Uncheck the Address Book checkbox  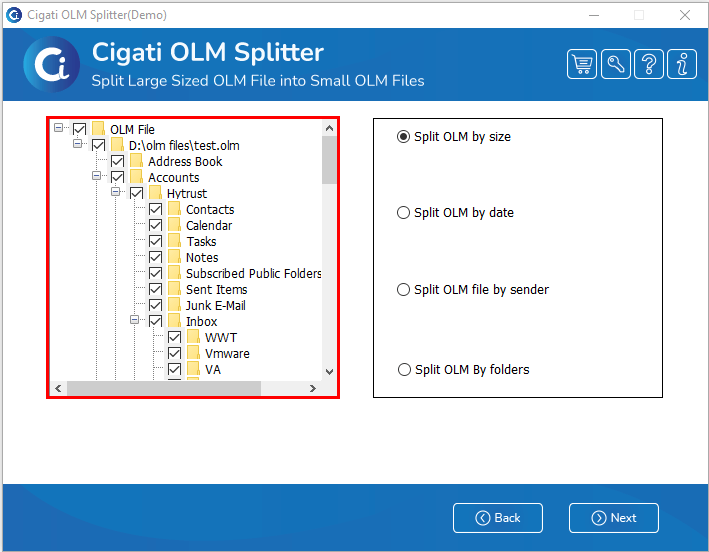(x=118, y=161)
